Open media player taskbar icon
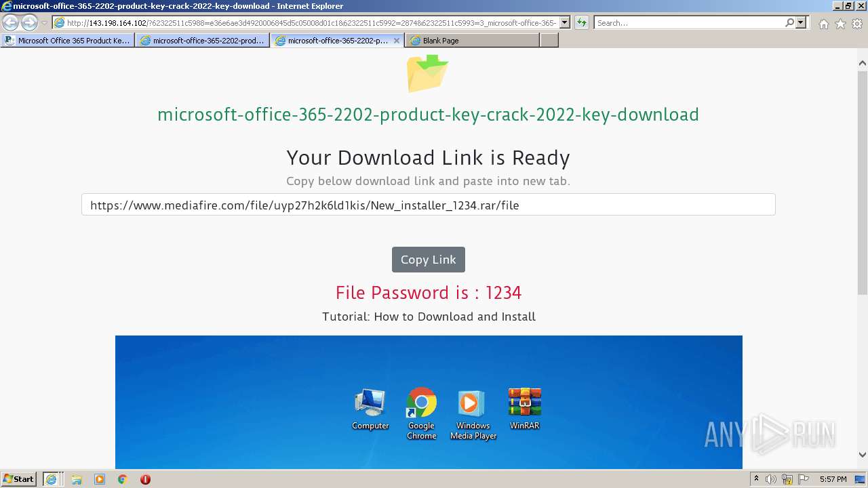The width and height of the screenshot is (868, 488). coord(100,479)
